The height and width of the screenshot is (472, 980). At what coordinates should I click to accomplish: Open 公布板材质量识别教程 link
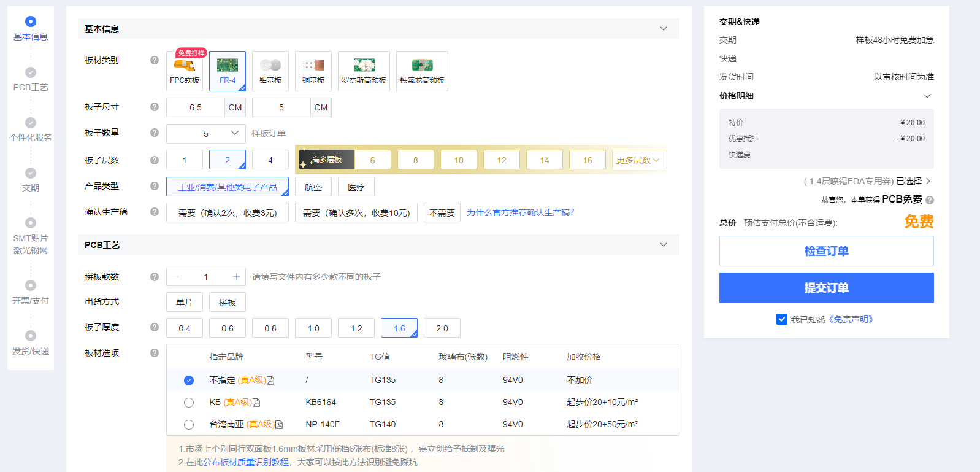246,462
